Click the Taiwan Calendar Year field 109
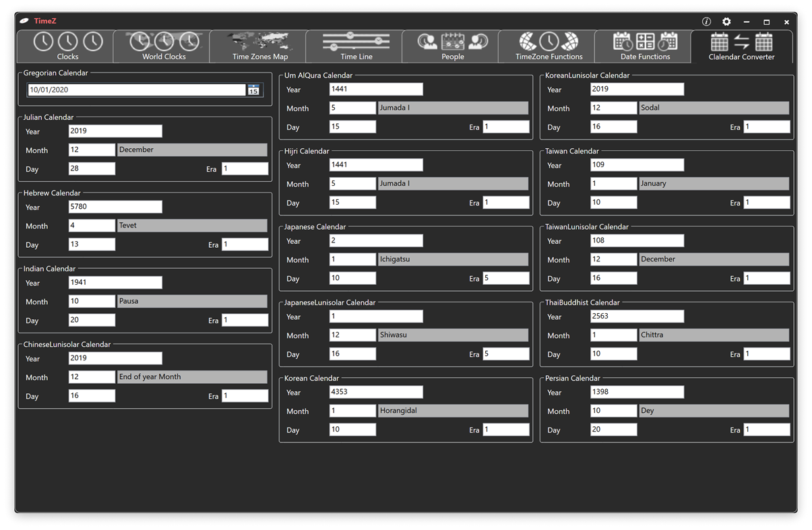This screenshot has width=812, height=530. point(637,165)
